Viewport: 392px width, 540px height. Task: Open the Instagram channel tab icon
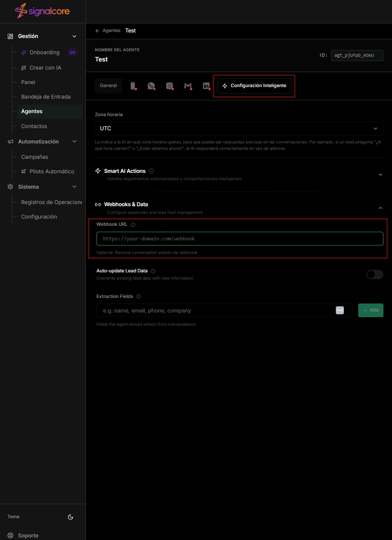tap(170, 86)
